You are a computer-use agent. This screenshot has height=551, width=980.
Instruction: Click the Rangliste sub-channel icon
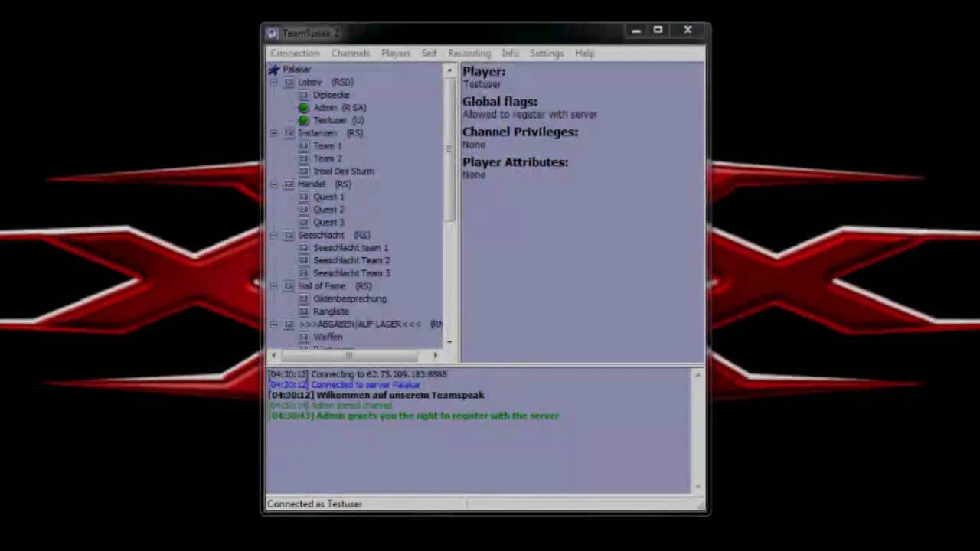[x=304, y=311]
